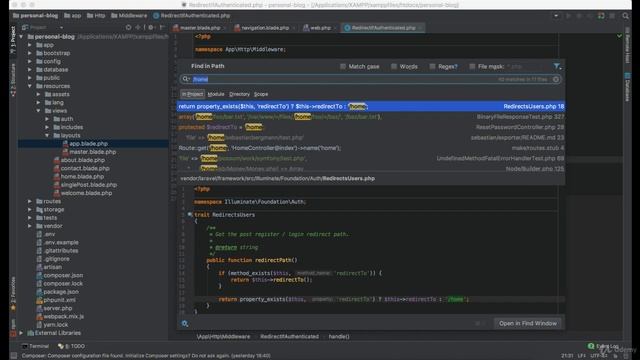640x360 pixels.
Task: Select the Module scope toggle
Action: pos(216,94)
